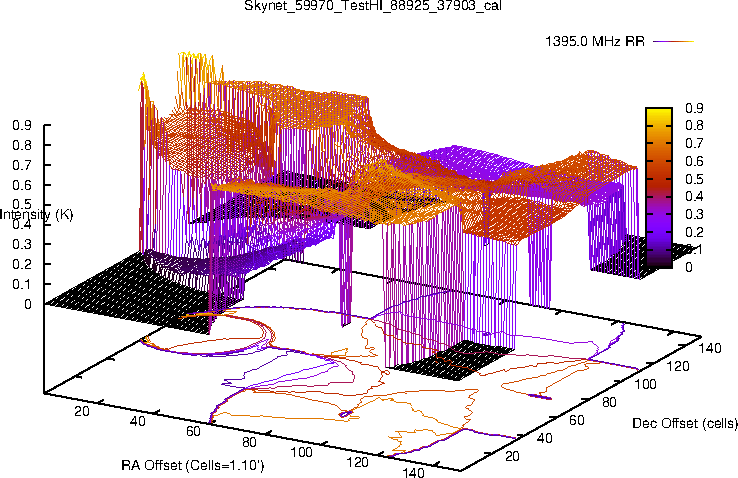Pick the 0.1 tick on the Intensity axis
The image size is (738, 478).
[22, 284]
